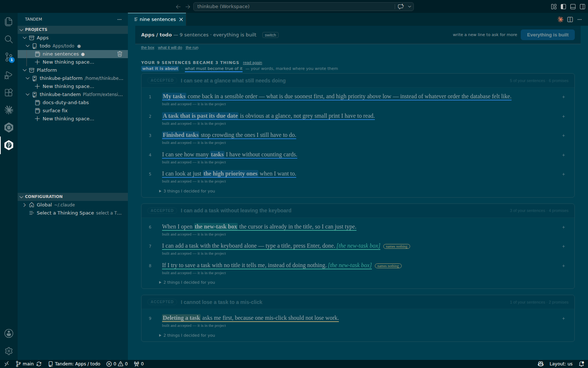Select 'what must become true of it' tab
This screenshot has height=368, width=588.
click(x=214, y=69)
